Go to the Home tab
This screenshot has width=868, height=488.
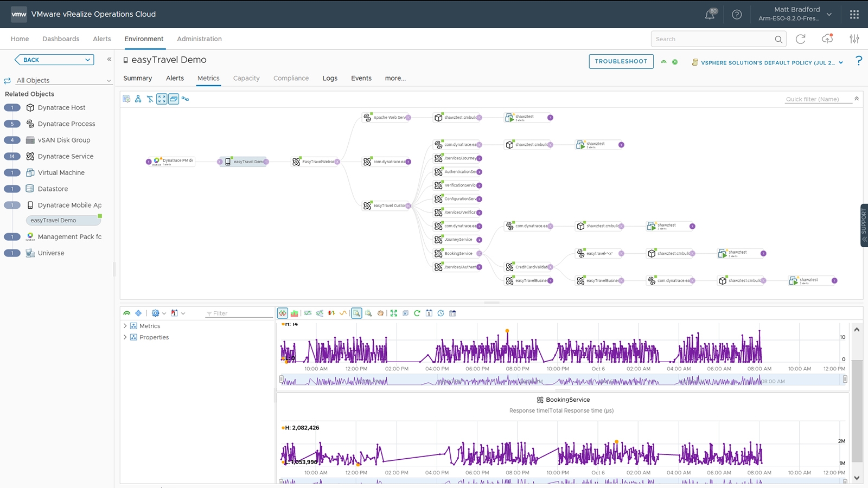pos(20,38)
